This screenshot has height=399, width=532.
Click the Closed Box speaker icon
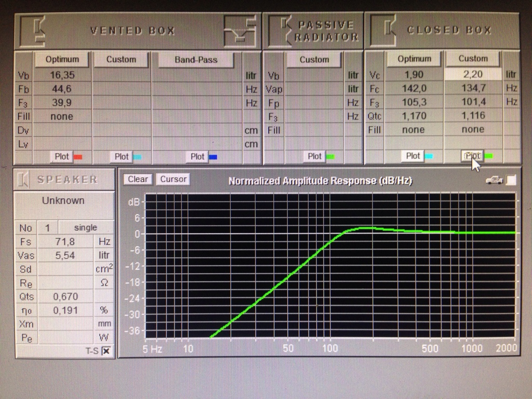point(383,30)
